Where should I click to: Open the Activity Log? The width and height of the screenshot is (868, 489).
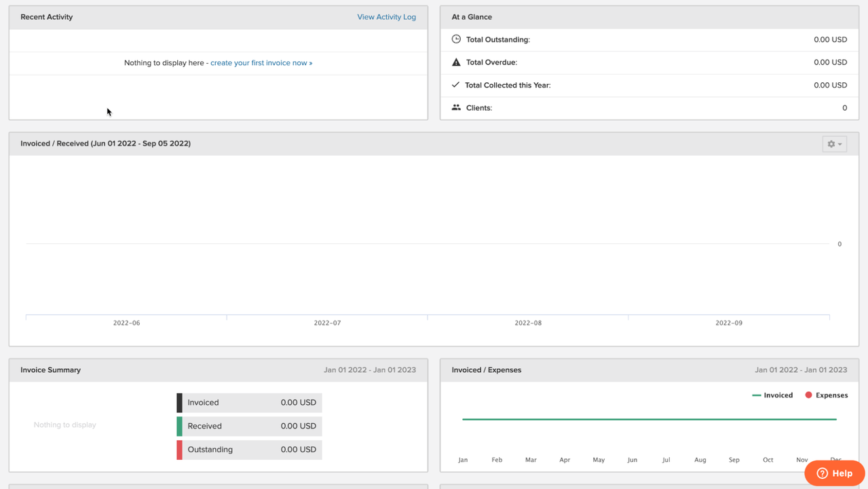pyautogui.click(x=386, y=16)
